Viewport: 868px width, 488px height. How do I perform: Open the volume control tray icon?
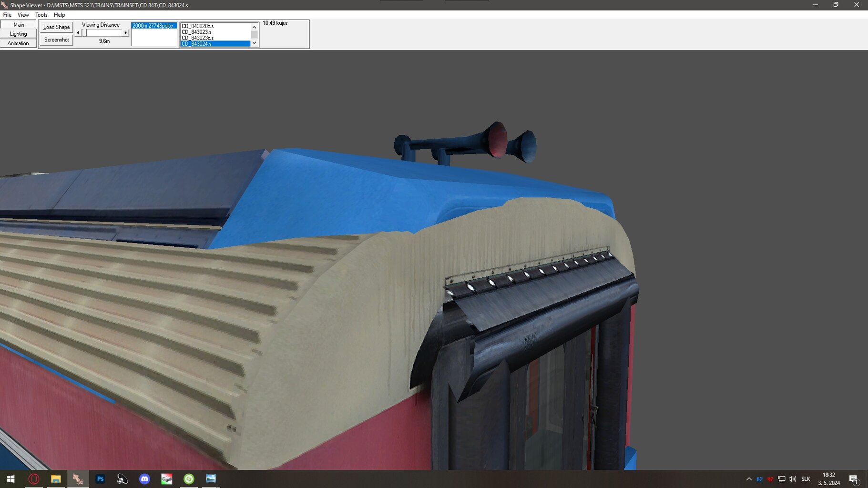pos(792,479)
